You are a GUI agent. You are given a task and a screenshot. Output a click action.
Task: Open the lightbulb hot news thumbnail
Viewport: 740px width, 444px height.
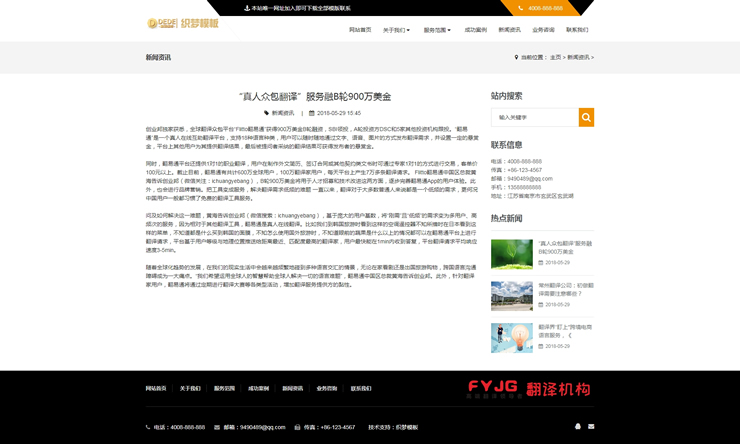coord(511,337)
